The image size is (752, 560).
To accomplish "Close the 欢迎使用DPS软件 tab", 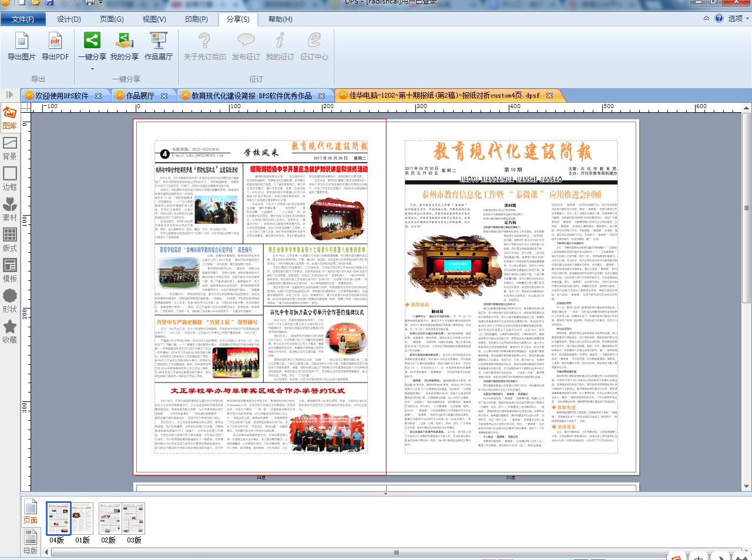I will click(99, 95).
